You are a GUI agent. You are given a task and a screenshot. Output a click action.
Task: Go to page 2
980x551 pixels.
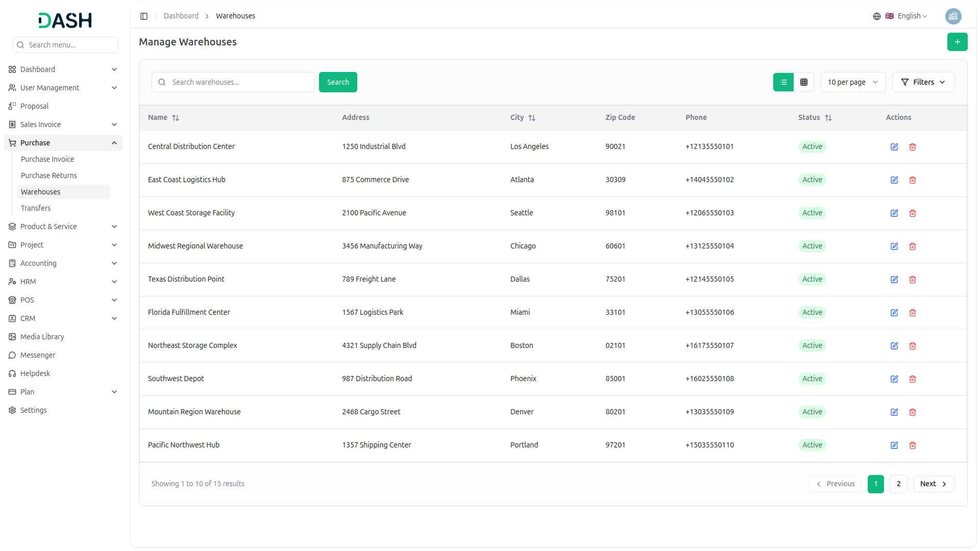898,484
